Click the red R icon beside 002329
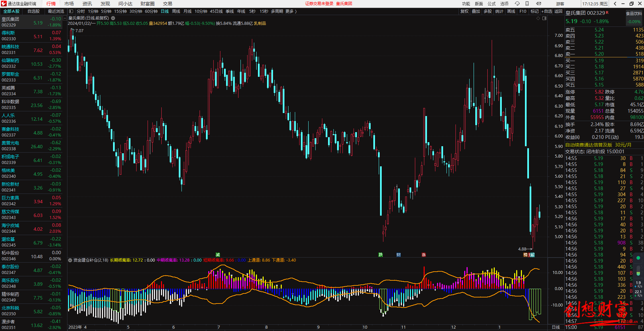644x331 pixels. click(607, 12)
